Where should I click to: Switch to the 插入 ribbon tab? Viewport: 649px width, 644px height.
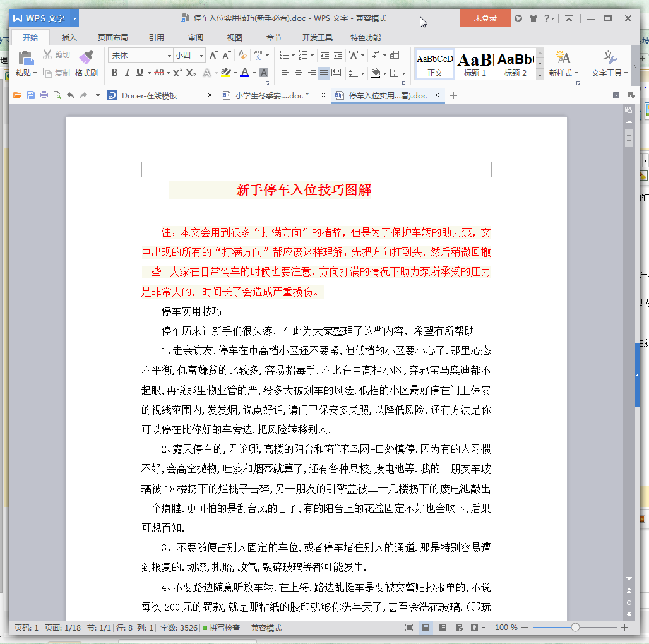(x=69, y=38)
